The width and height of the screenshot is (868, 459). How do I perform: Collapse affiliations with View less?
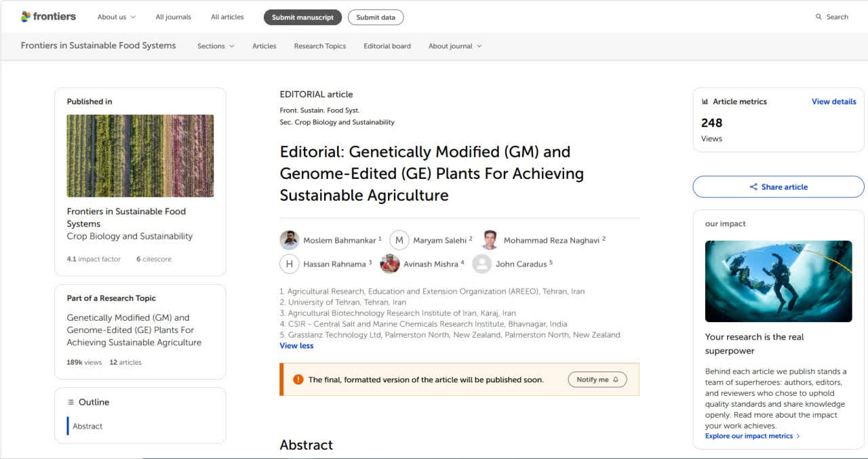(x=296, y=346)
